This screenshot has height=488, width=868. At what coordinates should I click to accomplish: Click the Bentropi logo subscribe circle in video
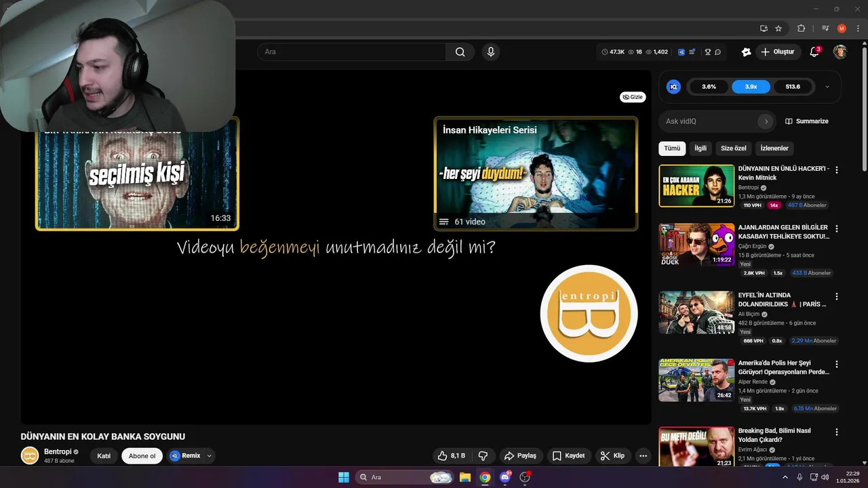point(589,314)
